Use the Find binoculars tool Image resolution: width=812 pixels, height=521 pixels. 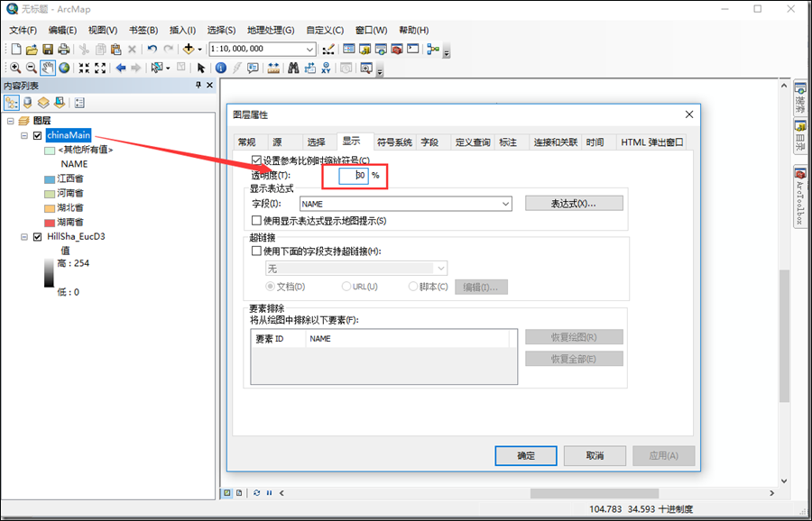[293, 68]
